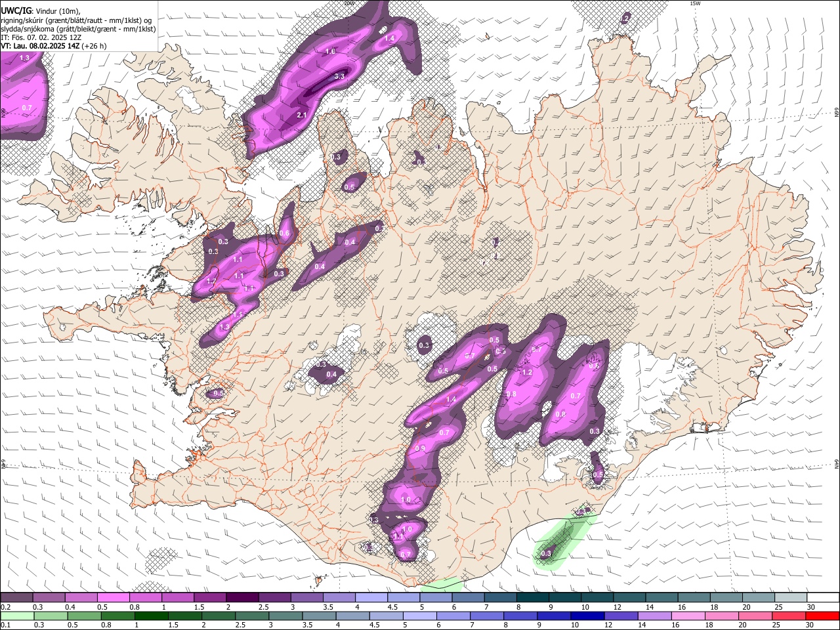The width and height of the screenshot is (840, 630).
Task: Click the 'VT: Lau. 08.02.2025 14Z' valid time
Action: pyautogui.click(x=40, y=46)
